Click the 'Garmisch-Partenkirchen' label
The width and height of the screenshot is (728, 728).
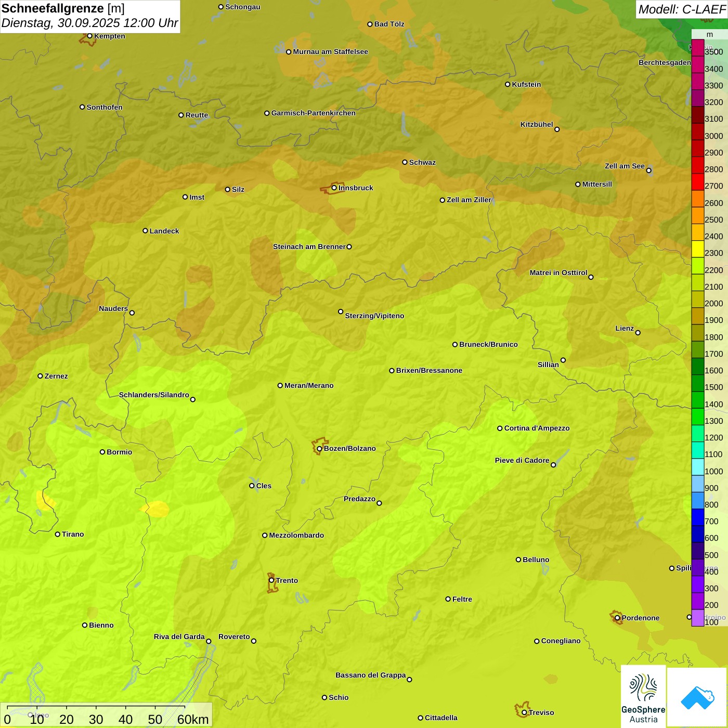tap(314, 113)
